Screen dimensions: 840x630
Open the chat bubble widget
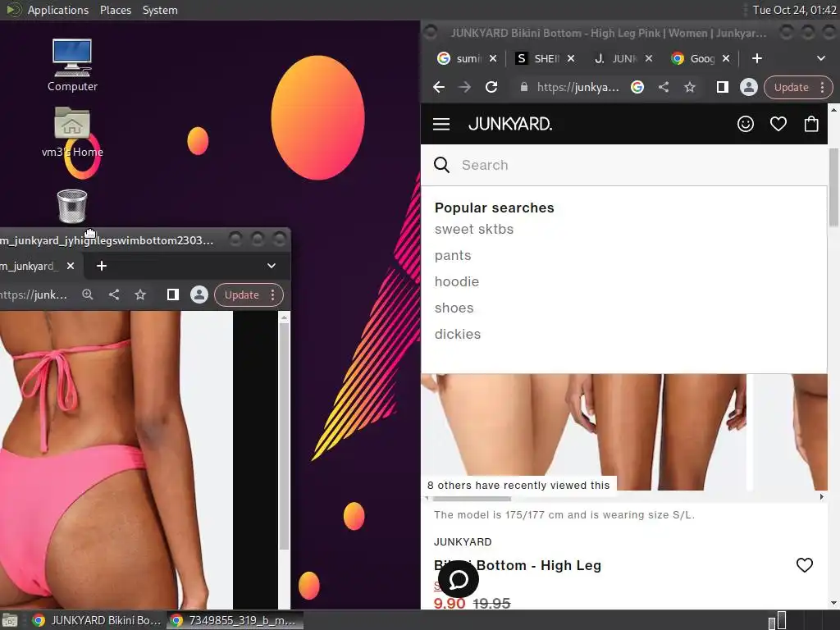point(459,579)
